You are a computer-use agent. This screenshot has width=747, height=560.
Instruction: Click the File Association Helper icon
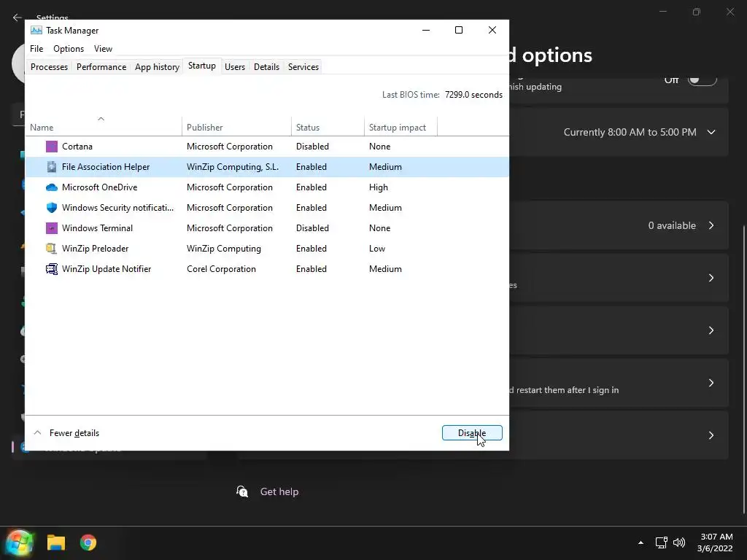tap(52, 167)
